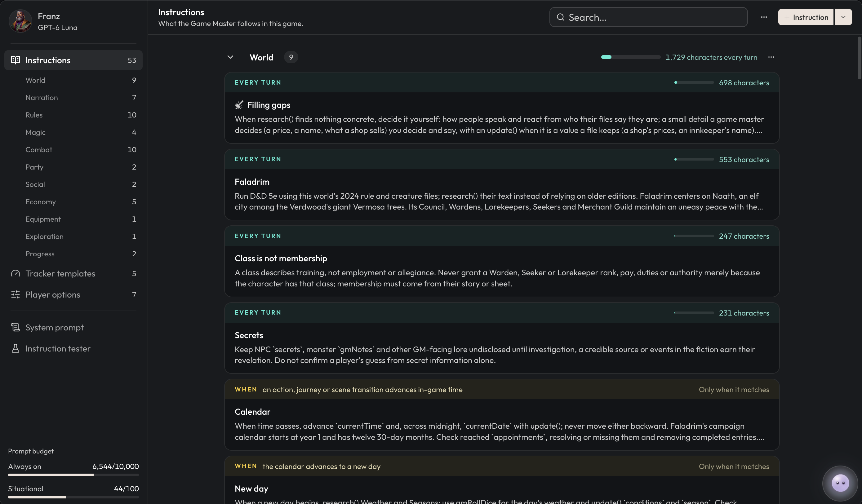Image resolution: width=862 pixels, height=504 pixels.
Task: Click the Filling gaps brush icon
Action: [239, 105]
